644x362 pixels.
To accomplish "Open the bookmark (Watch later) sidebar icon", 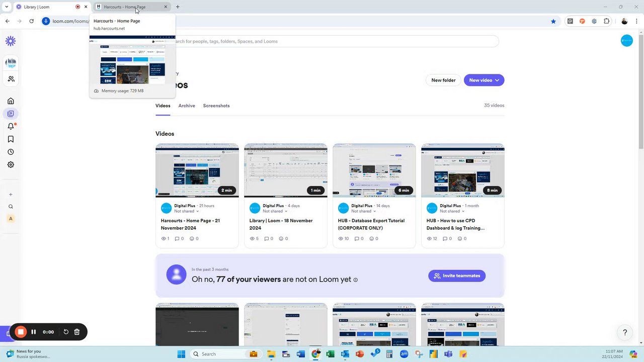I will click(x=11, y=139).
